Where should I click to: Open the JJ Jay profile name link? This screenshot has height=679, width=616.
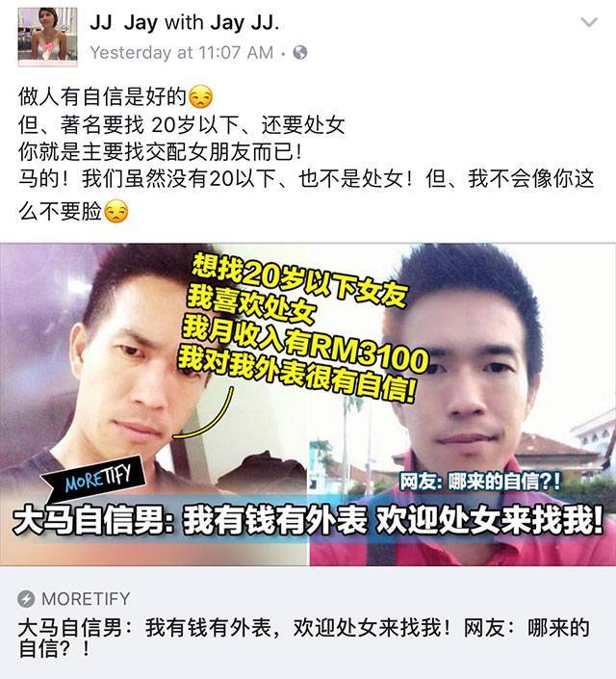click(123, 23)
